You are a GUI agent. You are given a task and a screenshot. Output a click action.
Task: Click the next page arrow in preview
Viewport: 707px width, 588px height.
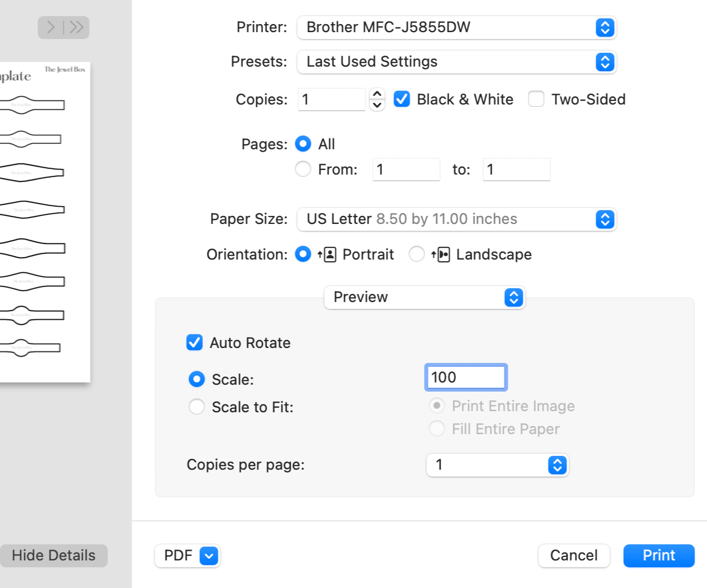pyautogui.click(x=51, y=27)
